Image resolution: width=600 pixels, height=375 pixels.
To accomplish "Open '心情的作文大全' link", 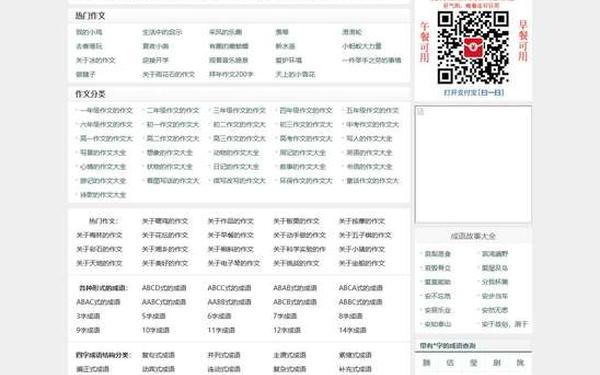I will pyautogui.click(x=103, y=167).
